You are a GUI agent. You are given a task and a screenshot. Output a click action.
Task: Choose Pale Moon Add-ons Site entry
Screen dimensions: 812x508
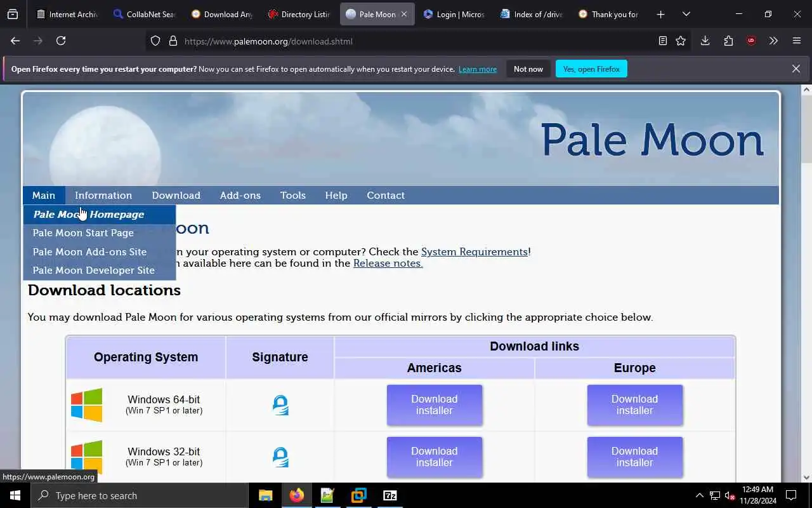[x=100, y=251]
